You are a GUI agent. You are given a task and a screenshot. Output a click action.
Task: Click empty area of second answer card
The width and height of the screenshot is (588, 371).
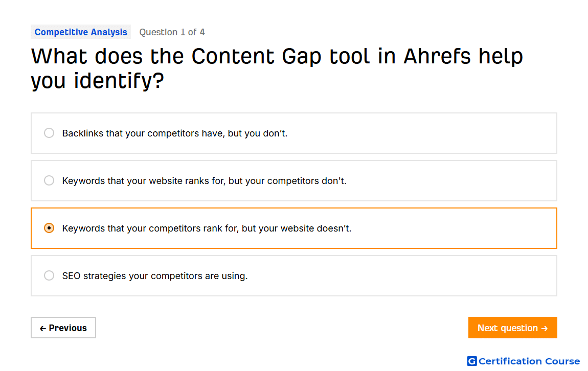pyautogui.click(x=450, y=180)
